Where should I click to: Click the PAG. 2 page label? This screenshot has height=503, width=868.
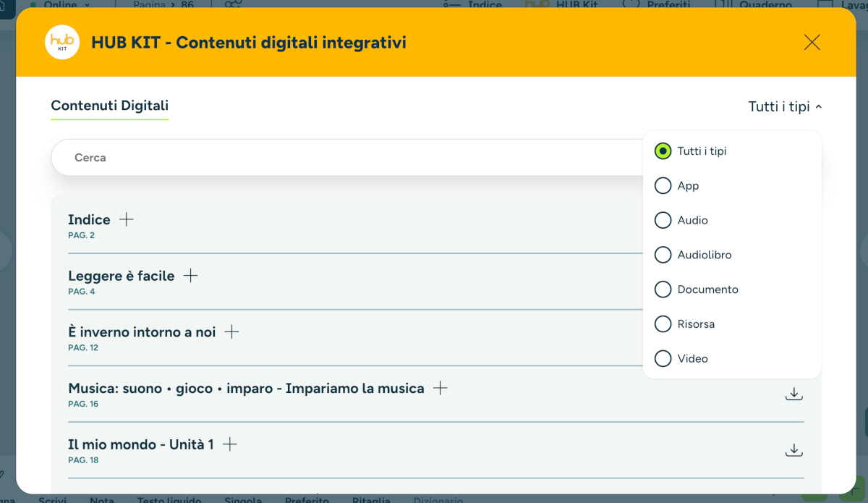pyautogui.click(x=82, y=235)
